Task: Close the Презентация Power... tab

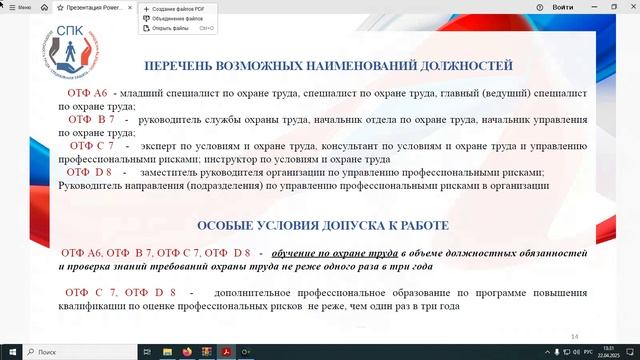Action: click(x=130, y=8)
